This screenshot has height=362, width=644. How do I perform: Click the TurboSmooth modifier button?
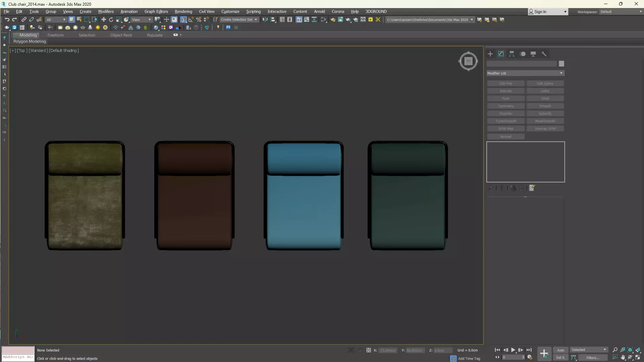pos(506,121)
